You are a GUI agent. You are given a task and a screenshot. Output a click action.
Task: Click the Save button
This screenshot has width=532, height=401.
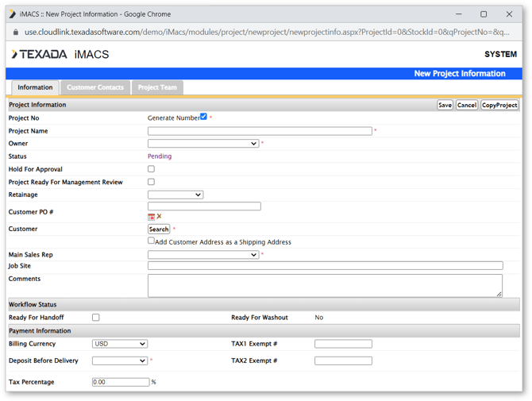(x=445, y=105)
